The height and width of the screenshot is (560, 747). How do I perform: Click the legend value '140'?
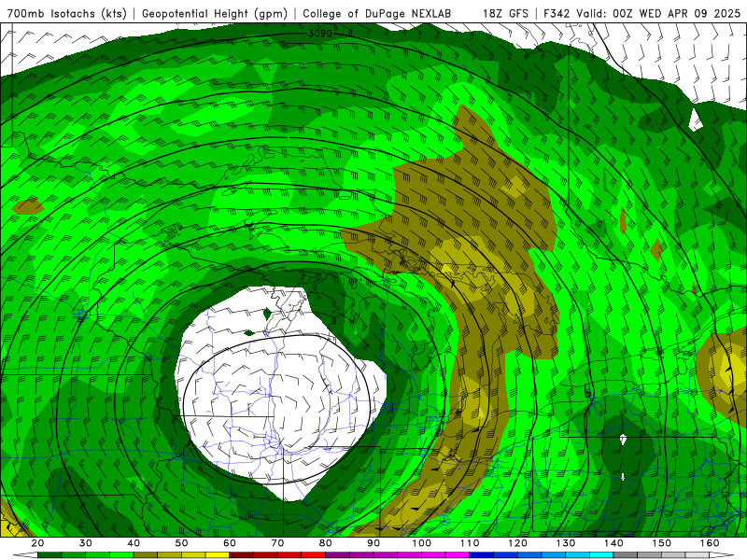coord(613,543)
